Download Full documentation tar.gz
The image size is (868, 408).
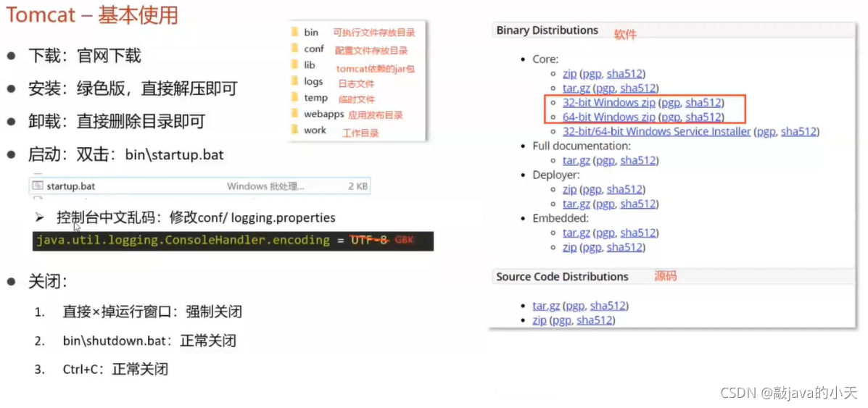click(x=576, y=161)
